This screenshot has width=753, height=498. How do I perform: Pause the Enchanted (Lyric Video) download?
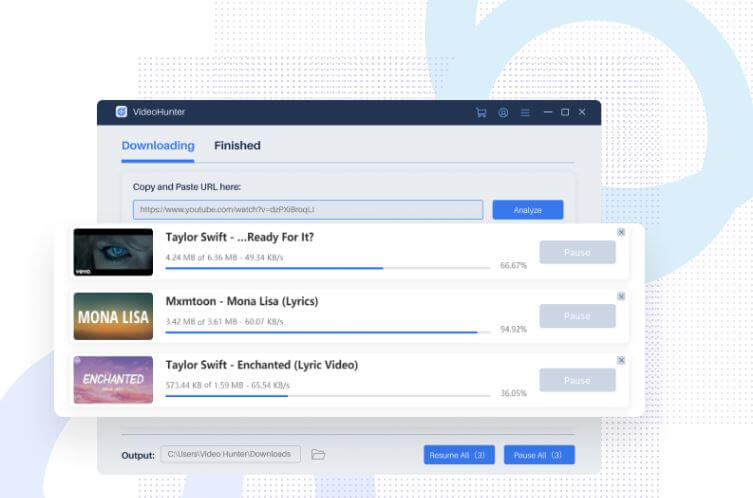click(x=577, y=380)
